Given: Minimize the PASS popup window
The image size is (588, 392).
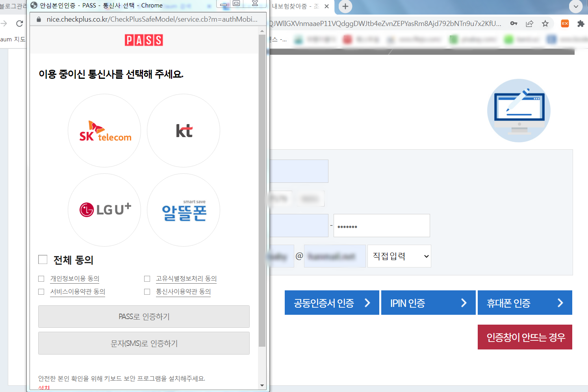Looking at the screenshot, I should click(224, 4).
